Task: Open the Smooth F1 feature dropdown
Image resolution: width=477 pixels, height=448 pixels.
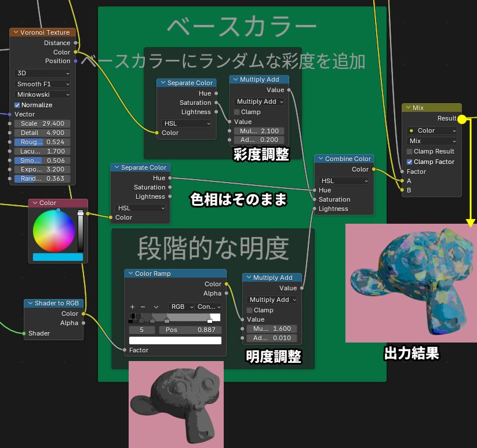Action: coord(42,84)
